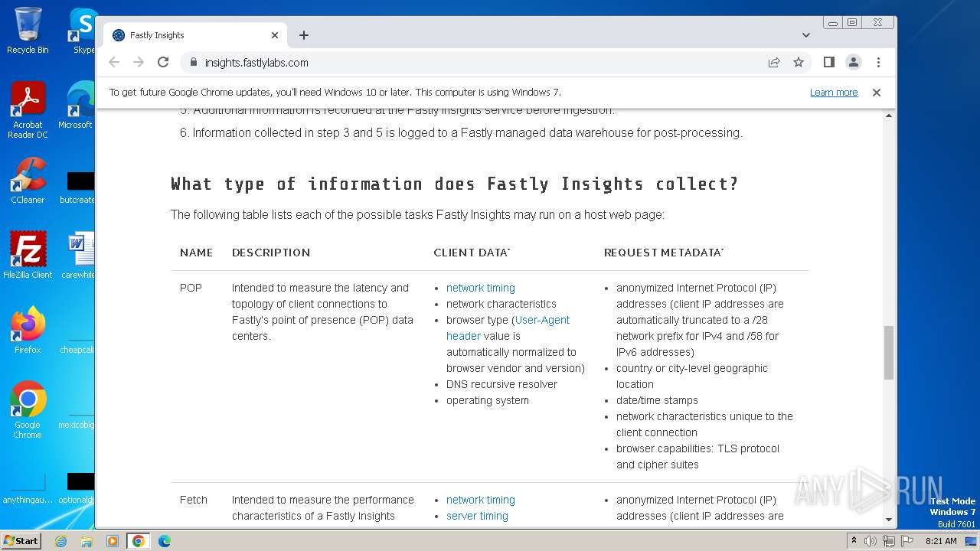Select the Fastly Insights tab

click(195, 35)
